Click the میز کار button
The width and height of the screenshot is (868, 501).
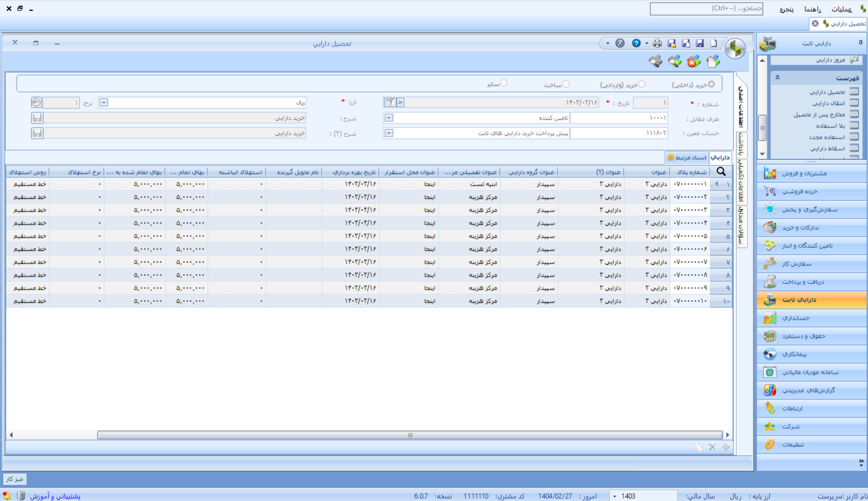pos(14,479)
